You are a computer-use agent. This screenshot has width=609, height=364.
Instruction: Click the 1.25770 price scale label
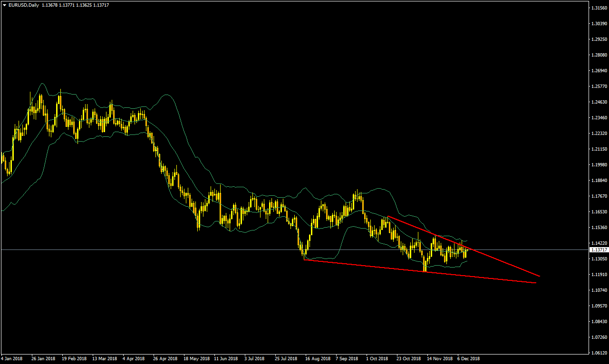(x=598, y=86)
